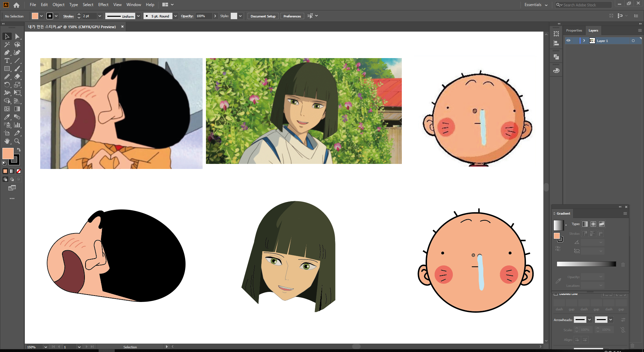644x352 pixels.
Task: Activate the Blend tool
Action: 17,117
